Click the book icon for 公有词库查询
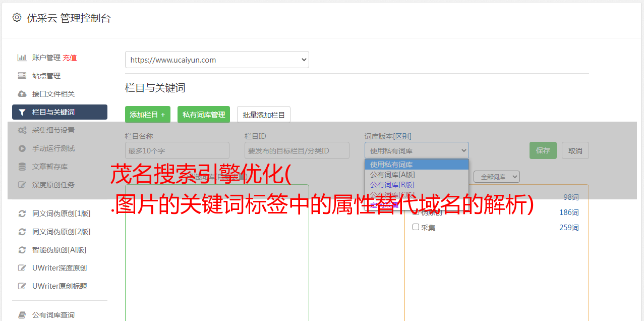The width and height of the screenshot is (644, 321). (x=22, y=315)
